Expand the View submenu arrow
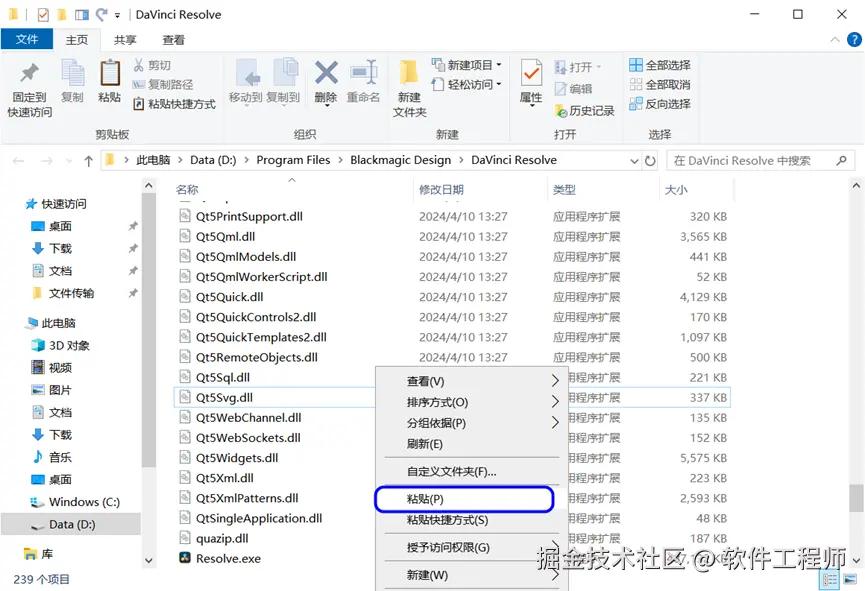This screenshot has height=591, width=865. (x=555, y=381)
